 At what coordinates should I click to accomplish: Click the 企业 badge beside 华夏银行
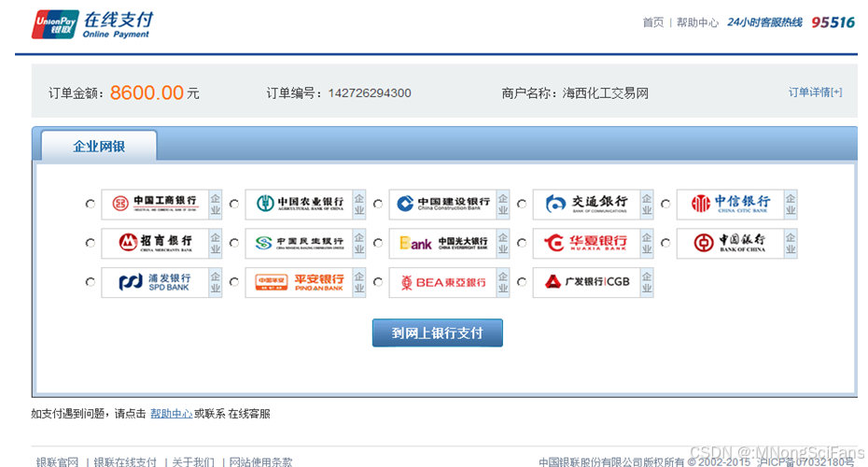pos(647,243)
